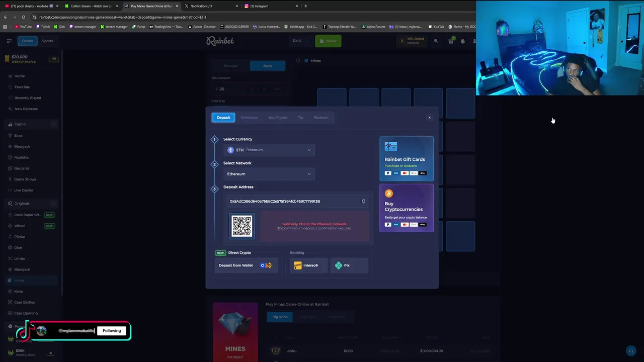Open the Redeem tab

pos(321,118)
